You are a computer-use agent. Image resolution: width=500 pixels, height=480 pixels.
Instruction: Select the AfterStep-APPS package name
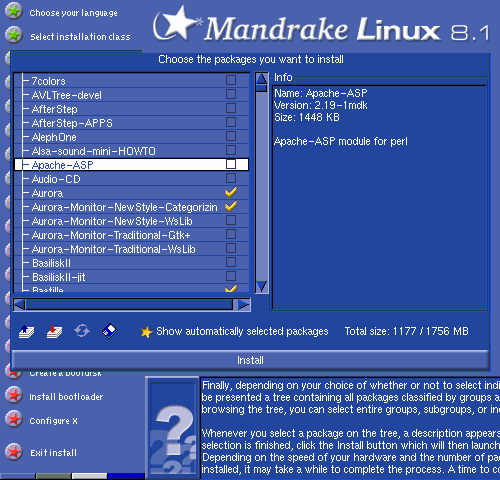(72, 123)
